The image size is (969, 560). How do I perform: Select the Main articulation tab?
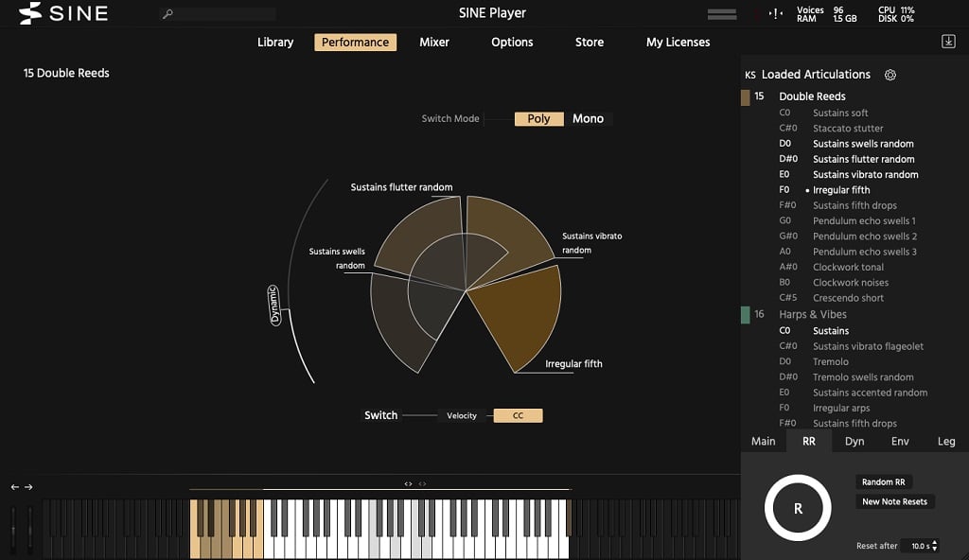[764, 442]
